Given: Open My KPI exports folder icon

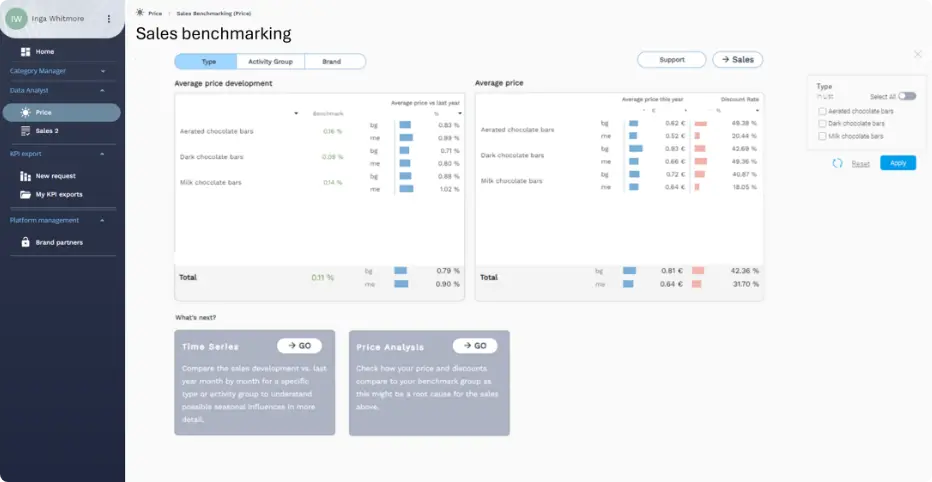Looking at the screenshot, I should click(x=25, y=194).
